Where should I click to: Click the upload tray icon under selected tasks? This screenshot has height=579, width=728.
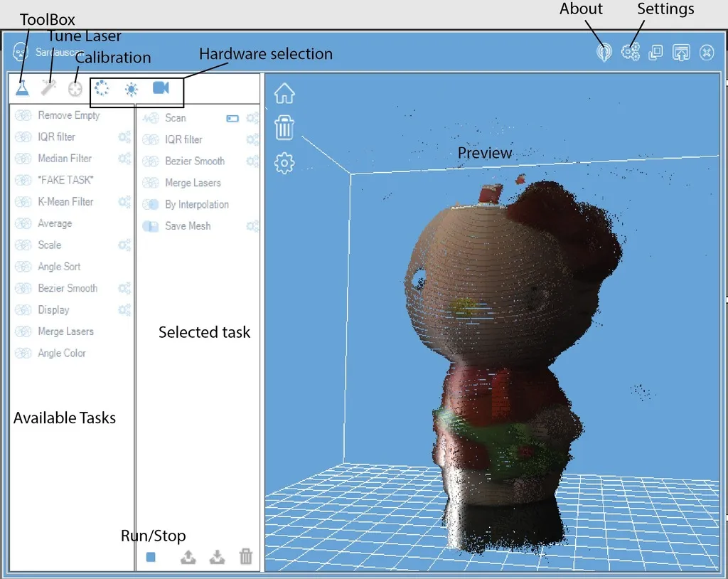click(188, 557)
